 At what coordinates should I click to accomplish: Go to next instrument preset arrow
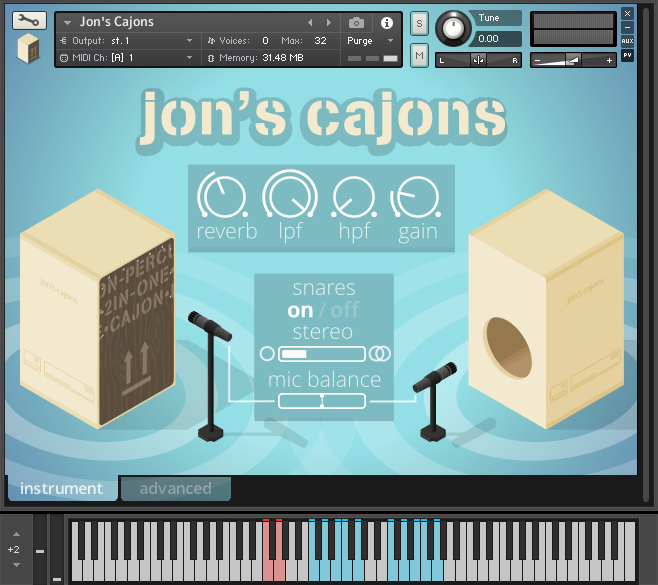pyautogui.click(x=329, y=23)
